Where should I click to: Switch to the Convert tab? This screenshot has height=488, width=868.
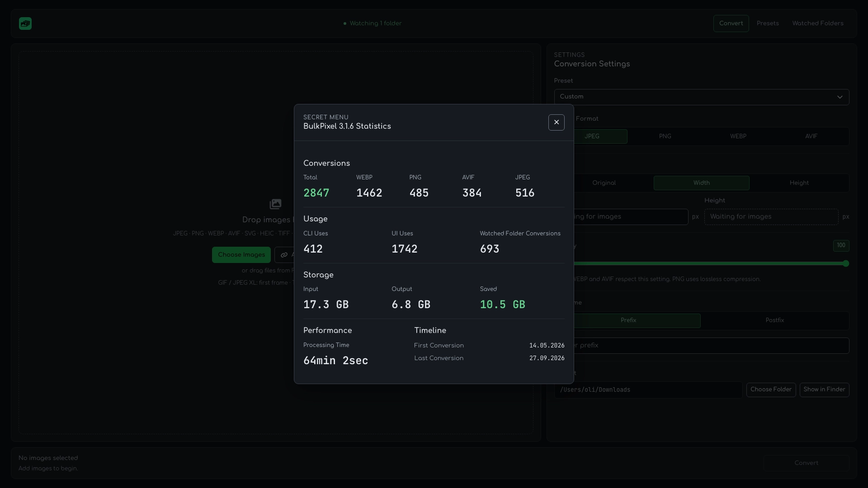click(731, 23)
